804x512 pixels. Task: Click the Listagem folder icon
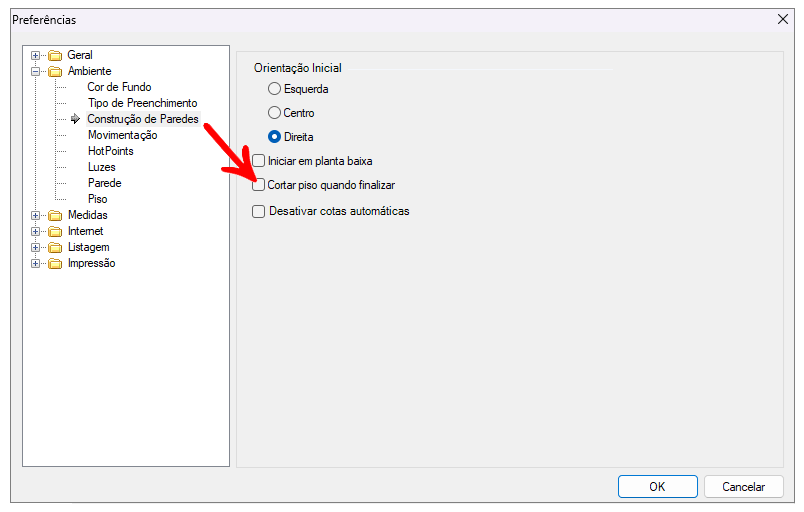55,247
